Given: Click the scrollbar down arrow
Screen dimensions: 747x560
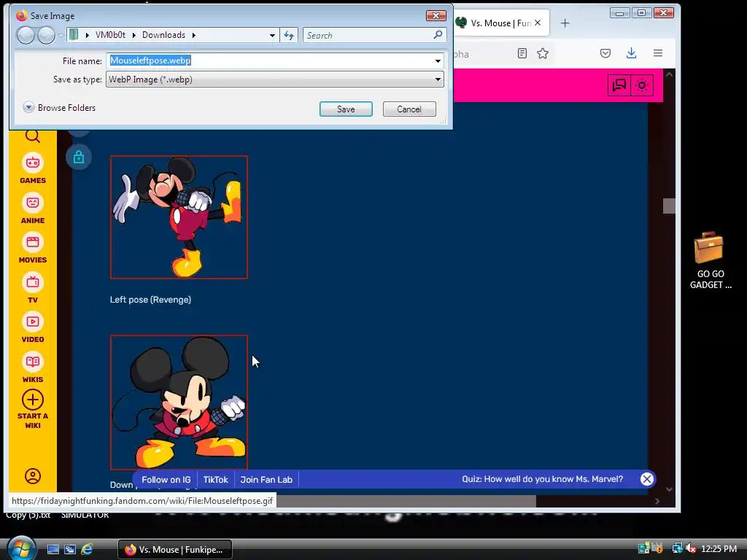Looking at the screenshot, I should pos(669,489).
